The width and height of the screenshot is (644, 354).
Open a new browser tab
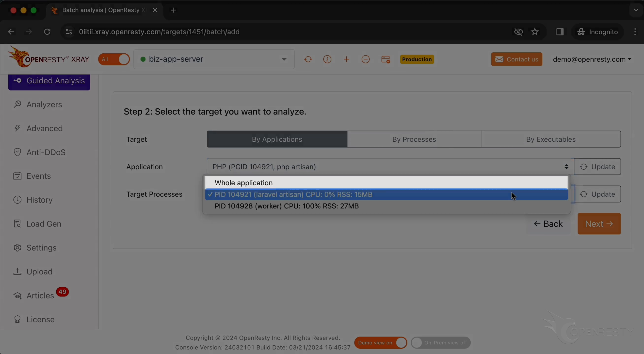[x=173, y=10]
